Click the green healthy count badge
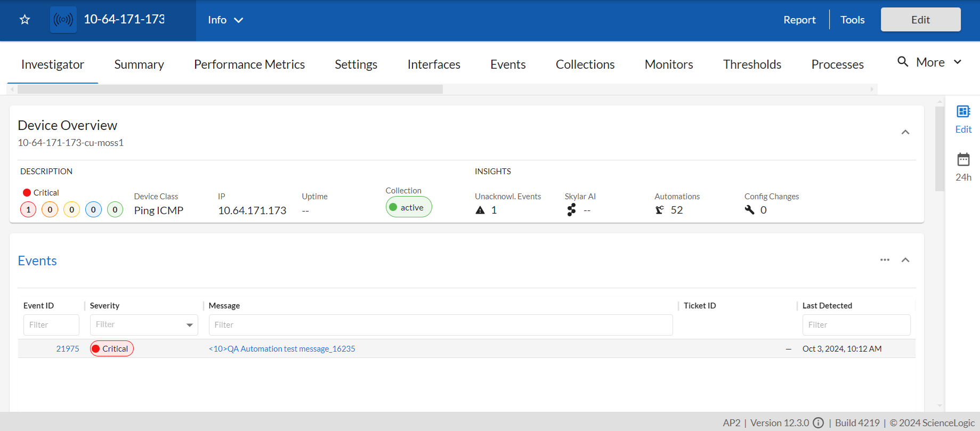The width and height of the screenshot is (980, 431). coord(115,210)
